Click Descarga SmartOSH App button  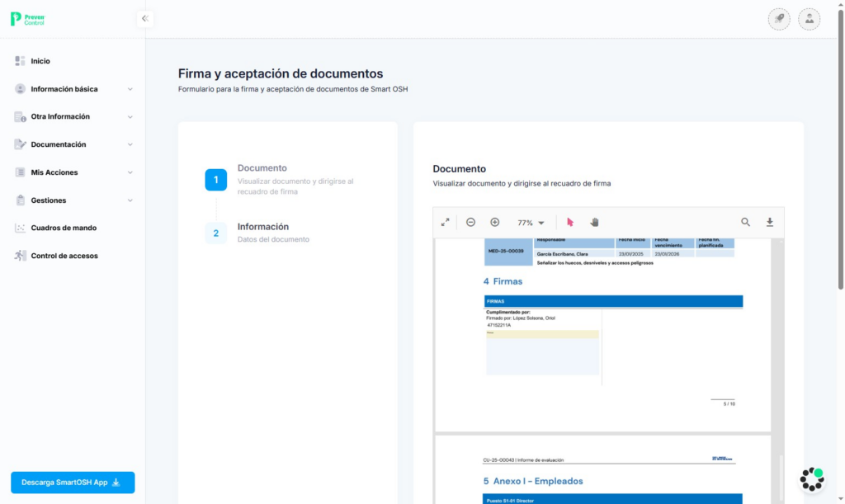[x=73, y=483]
